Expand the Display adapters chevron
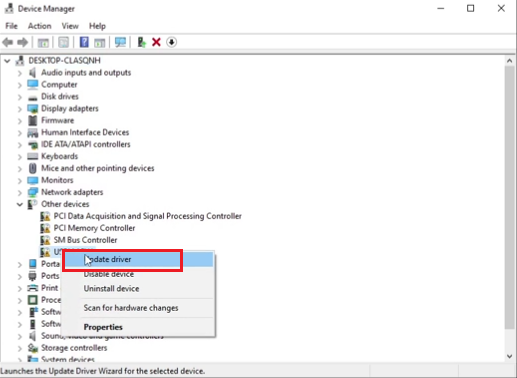517x378 pixels. [20, 109]
